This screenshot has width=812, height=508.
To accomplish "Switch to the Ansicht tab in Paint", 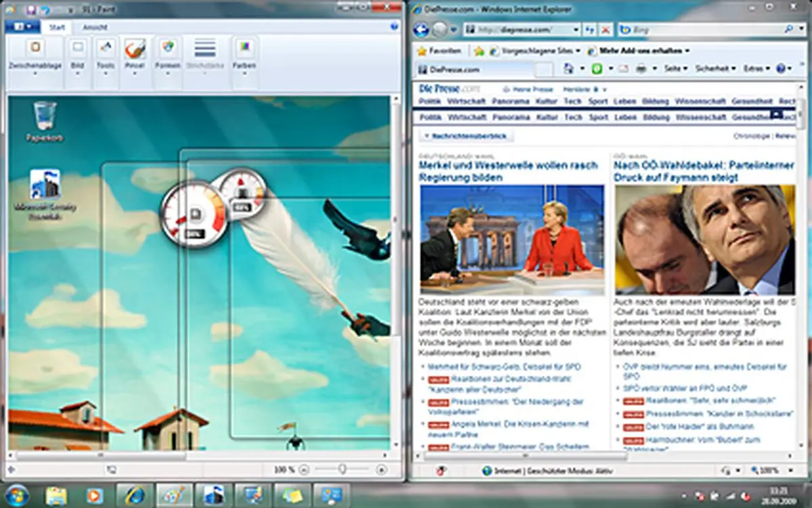I will pyautogui.click(x=95, y=27).
